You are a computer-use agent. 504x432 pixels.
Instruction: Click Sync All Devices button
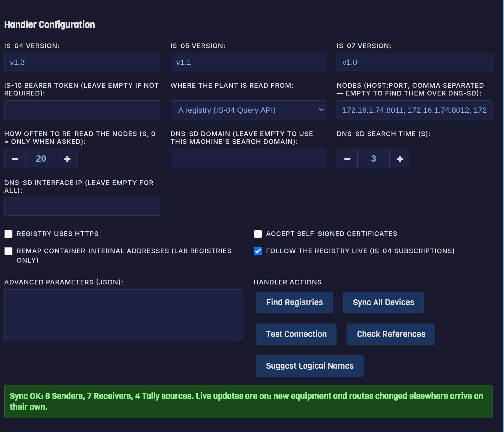[383, 302]
